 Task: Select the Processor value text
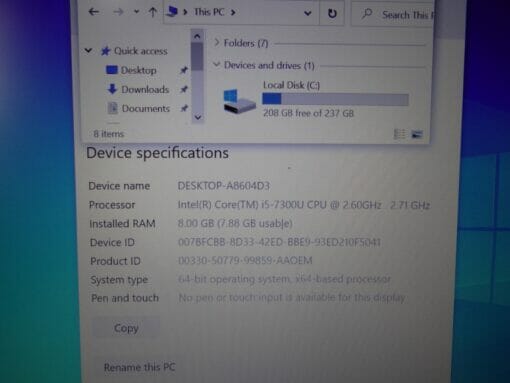(x=304, y=205)
